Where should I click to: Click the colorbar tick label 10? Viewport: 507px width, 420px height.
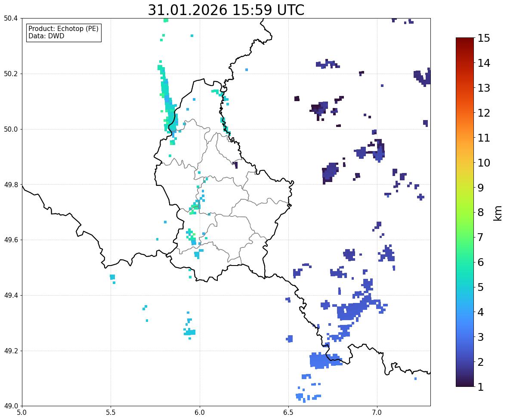[x=484, y=163]
